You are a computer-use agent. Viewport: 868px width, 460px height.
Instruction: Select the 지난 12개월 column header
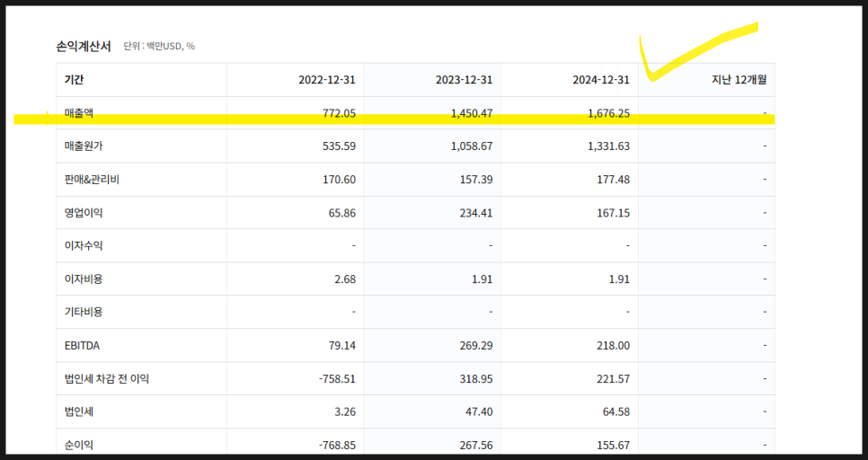tap(739, 80)
